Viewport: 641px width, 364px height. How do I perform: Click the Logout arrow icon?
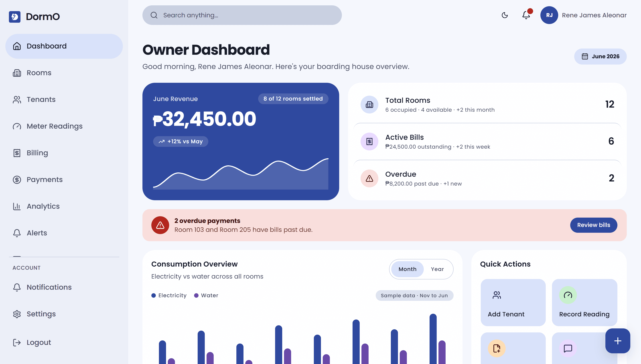tap(17, 342)
